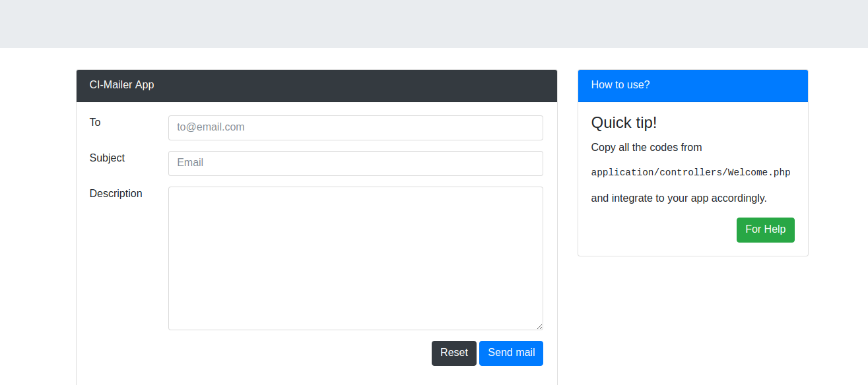Viewport: 868px width, 385px height.
Task: Click the Copy all the codes from text
Action: tap(646, 148)
